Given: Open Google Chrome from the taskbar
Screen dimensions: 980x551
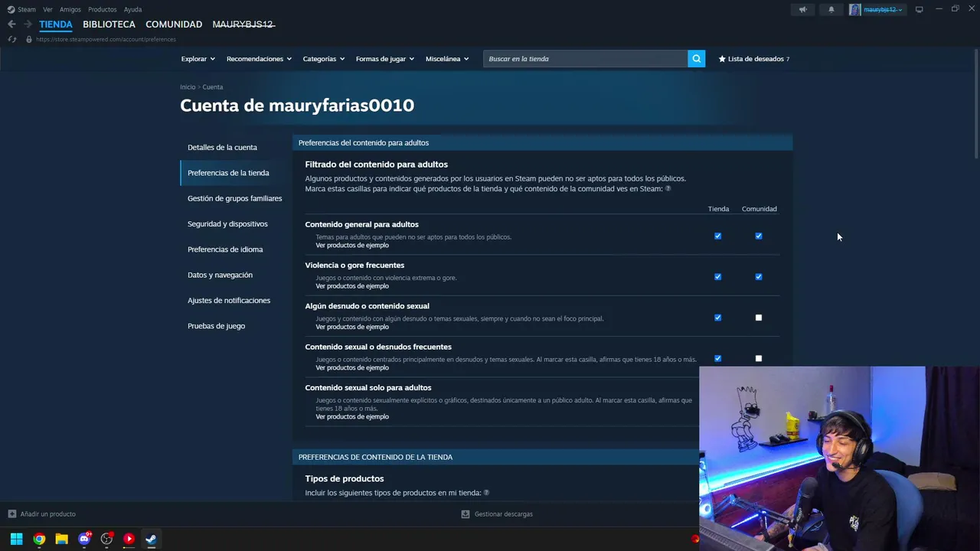Looking at the screenshot, I should coord(39,539).
